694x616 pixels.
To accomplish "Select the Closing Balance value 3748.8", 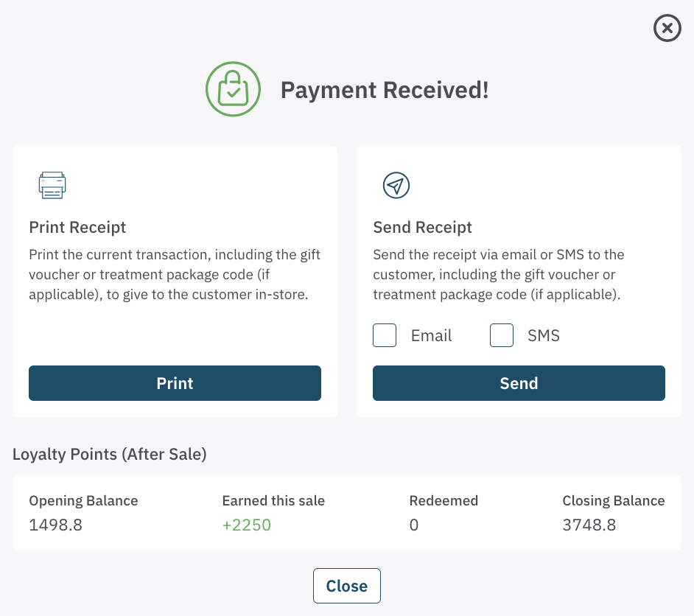I will (x=589, y=525).
